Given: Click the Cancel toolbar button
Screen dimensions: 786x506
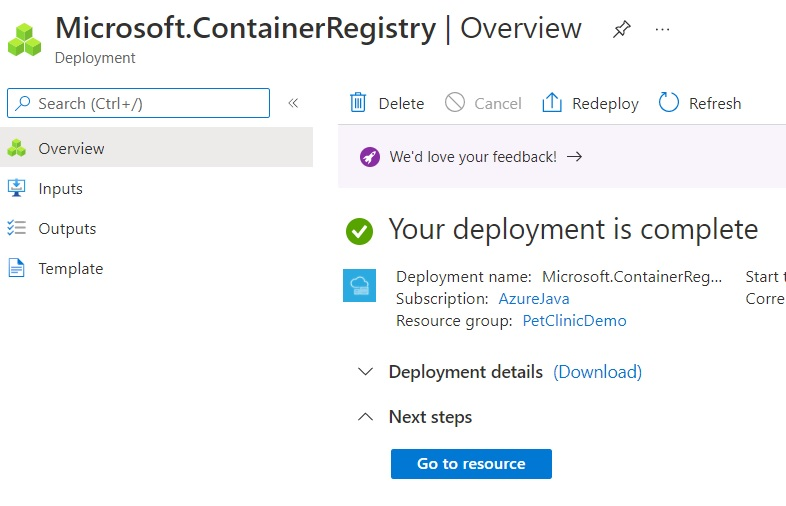Looking at the screenshot, I should (483, 103).
